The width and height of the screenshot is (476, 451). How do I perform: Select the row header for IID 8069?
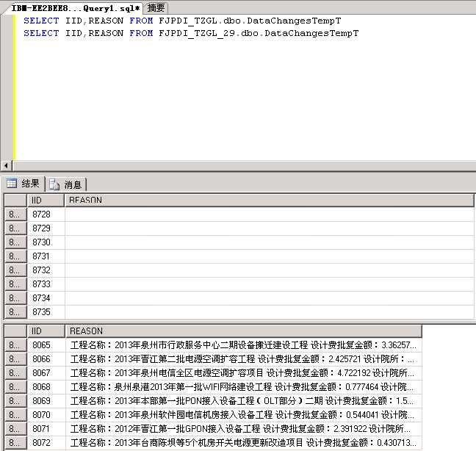click(15, 401)
